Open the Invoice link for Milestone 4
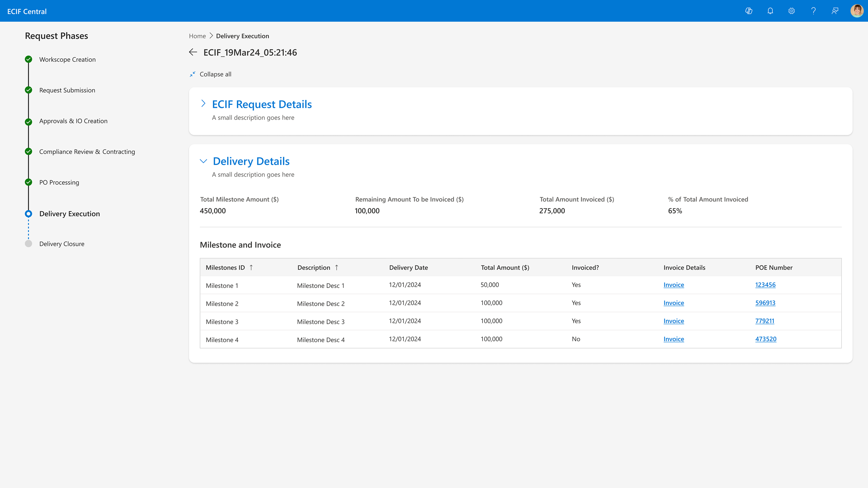868x488 pixels. (x=674, y=339)
